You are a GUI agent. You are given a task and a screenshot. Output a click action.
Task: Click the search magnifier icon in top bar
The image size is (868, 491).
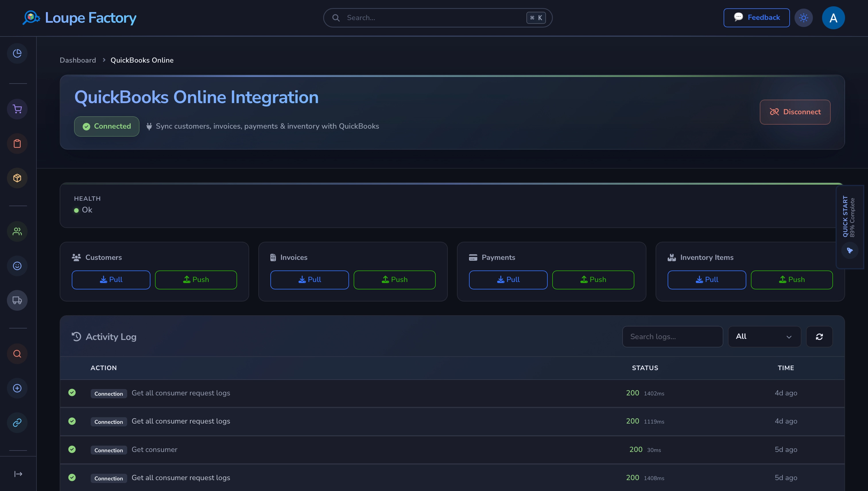pyautogui.click(x=336, y=18)
